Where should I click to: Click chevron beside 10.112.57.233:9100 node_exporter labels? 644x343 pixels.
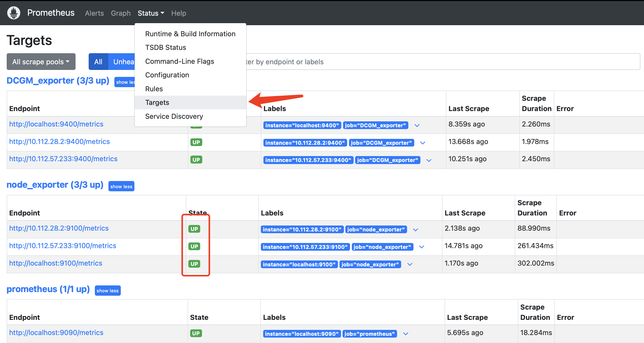[422, 247]
